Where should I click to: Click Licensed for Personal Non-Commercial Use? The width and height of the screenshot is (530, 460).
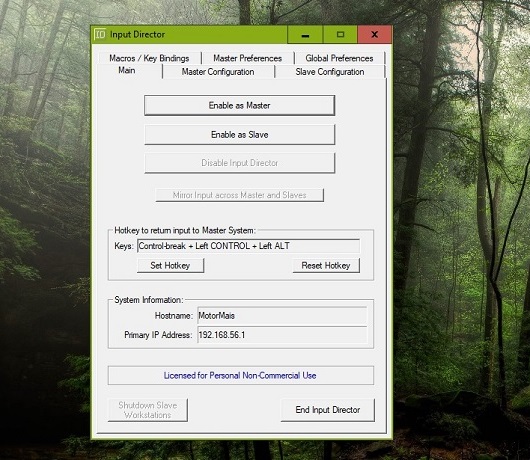coord(240,376)
